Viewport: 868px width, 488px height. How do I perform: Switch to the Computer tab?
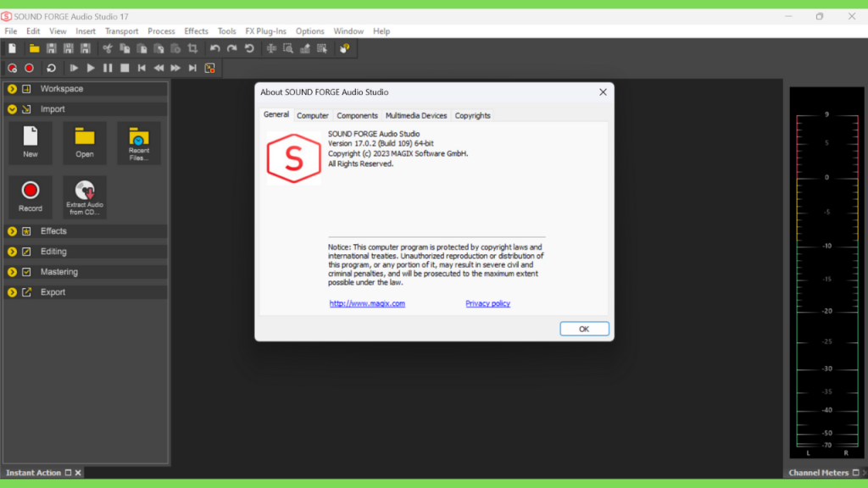tap(313, 115)
